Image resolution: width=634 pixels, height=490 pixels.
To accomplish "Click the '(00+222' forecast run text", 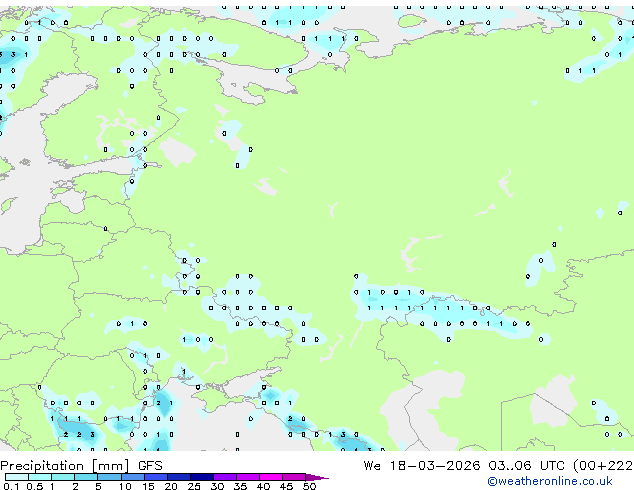I will pyautogui.click(x=603, y=466).
